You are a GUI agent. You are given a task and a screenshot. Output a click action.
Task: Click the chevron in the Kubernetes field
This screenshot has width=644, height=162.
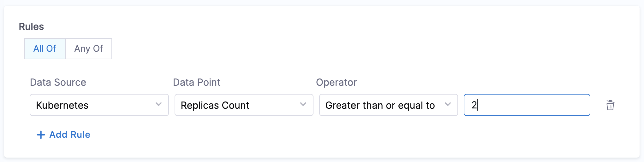(158, 104)
